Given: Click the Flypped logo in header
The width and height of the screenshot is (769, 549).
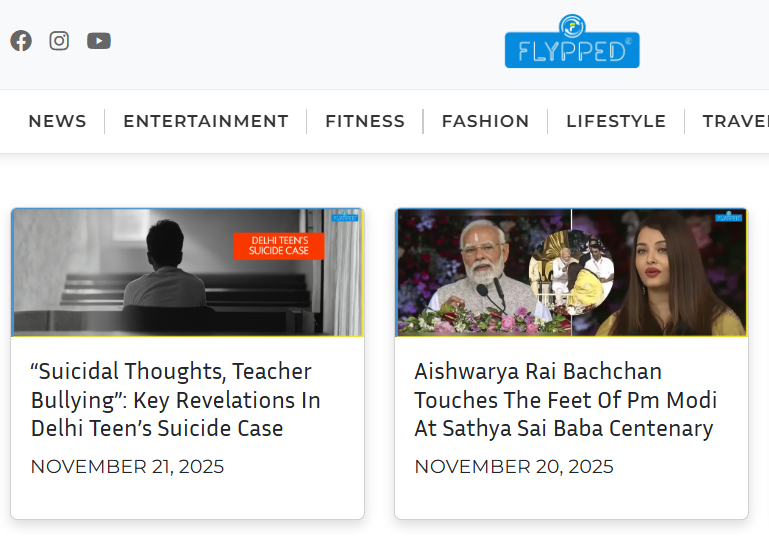Looking at the screenshot, I should pos(572,42).
